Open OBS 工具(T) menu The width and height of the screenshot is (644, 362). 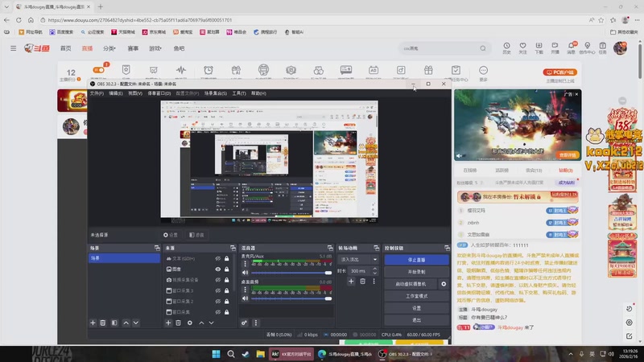(x=239, y=93)
